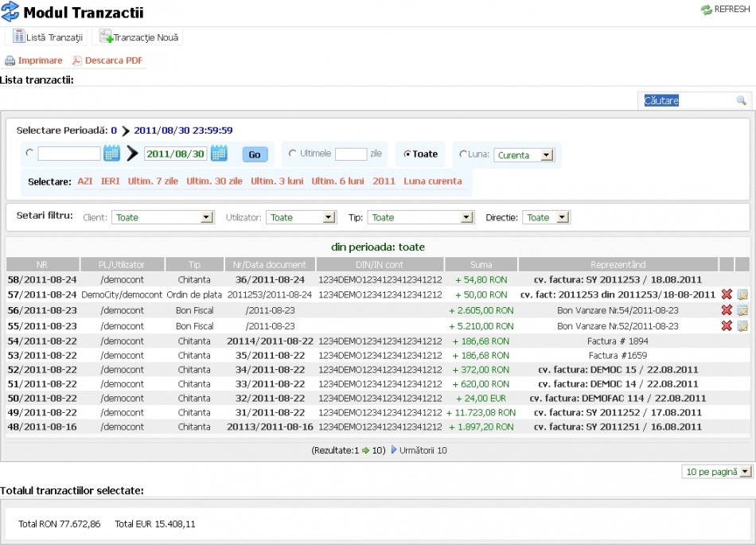Choose Ultim. 3 luni selection

point(277,181)
